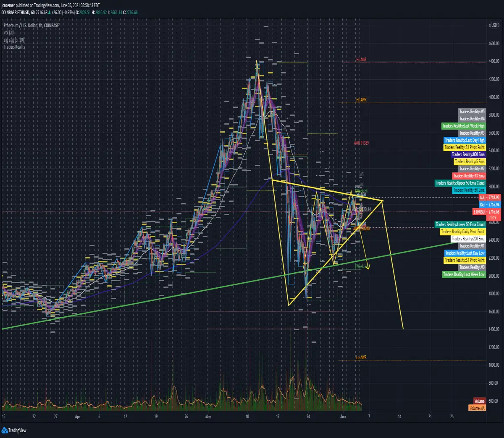This screenshot has width=504, height=438.
Task: Select the Traders Reality:Daily Pivot Point label
Action: (x=463, y=232)
